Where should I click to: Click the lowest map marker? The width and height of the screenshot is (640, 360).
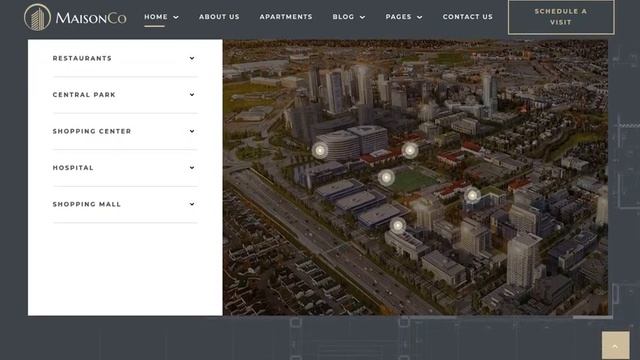coord(398,225)
